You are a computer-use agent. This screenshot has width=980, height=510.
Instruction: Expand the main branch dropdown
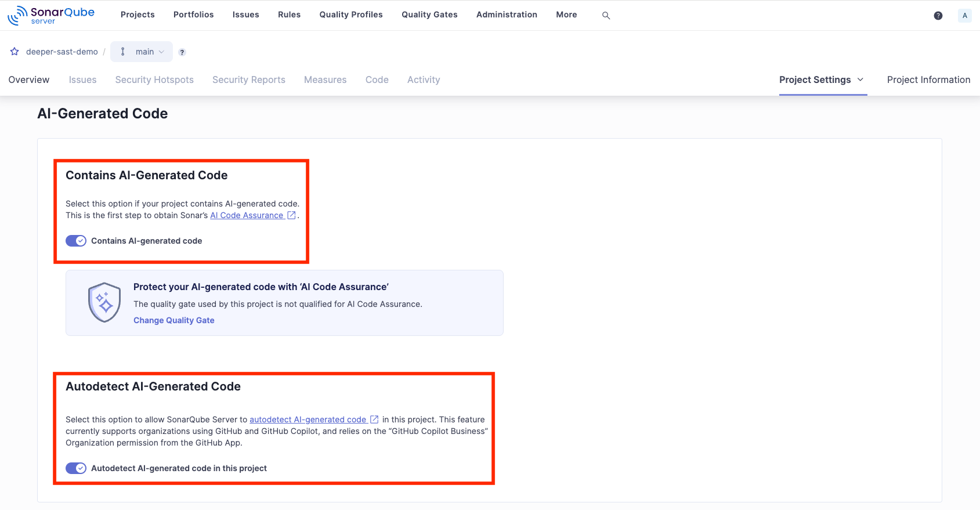click(142, 52)
